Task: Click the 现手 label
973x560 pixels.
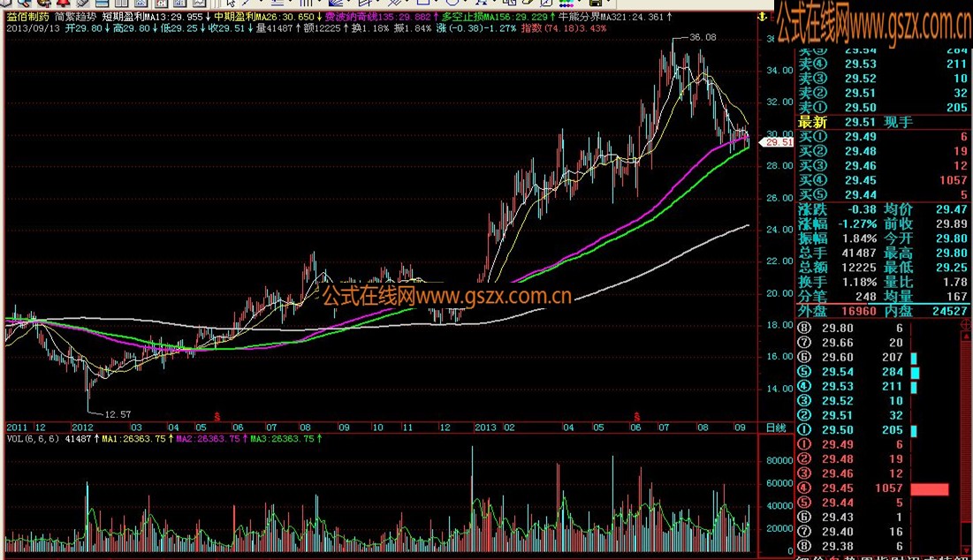Action: 898,122
